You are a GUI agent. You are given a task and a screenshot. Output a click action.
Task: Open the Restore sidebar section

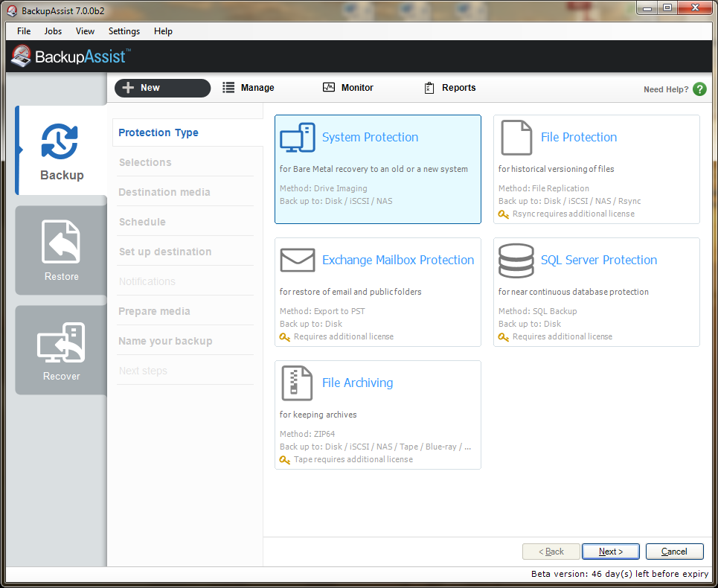(61, 250)
